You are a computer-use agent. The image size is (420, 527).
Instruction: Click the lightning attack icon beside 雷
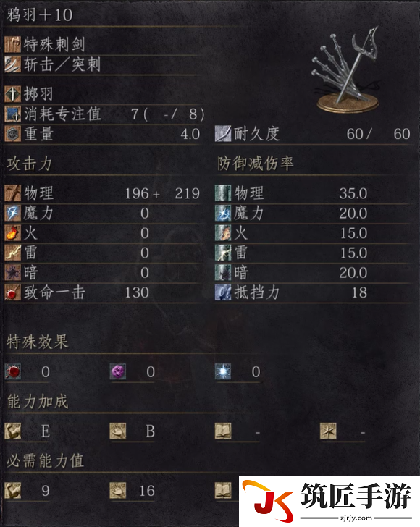pyautogui.click(x=13, y=253)
